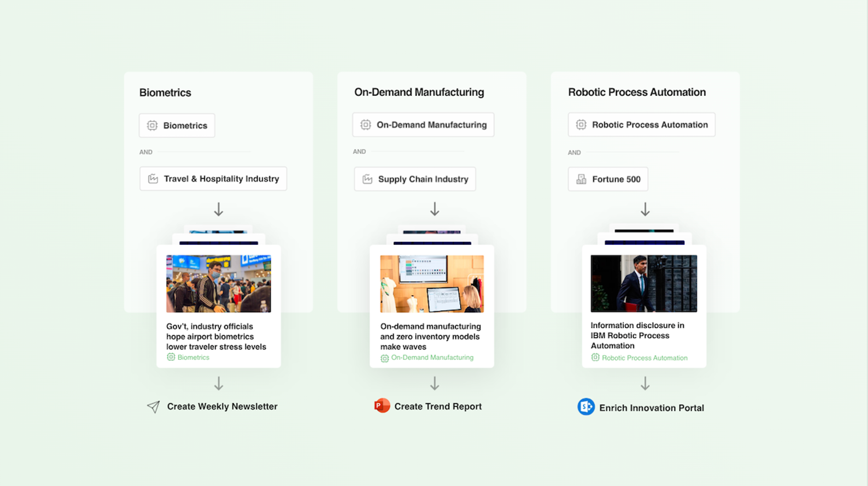Select the Travel & Hospitality Industry filter

tap(213, 179)
